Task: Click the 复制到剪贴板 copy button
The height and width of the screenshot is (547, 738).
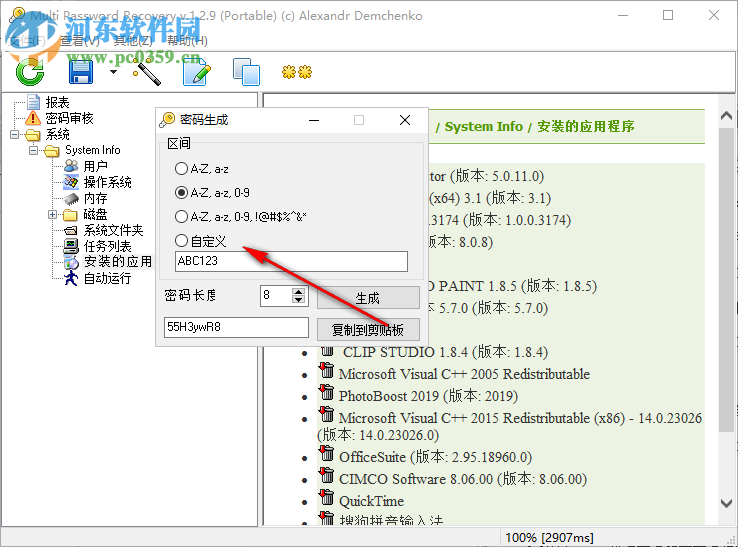Action: click(x=368, y=330)
